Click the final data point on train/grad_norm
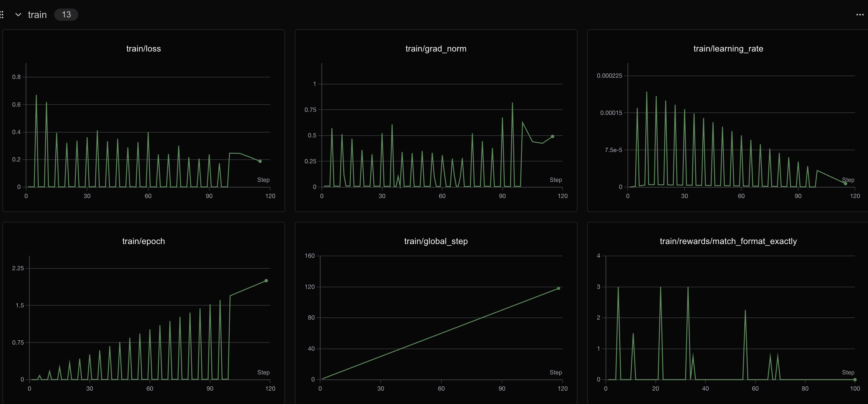Screen dimensions: 868x404 pos(552,136)
